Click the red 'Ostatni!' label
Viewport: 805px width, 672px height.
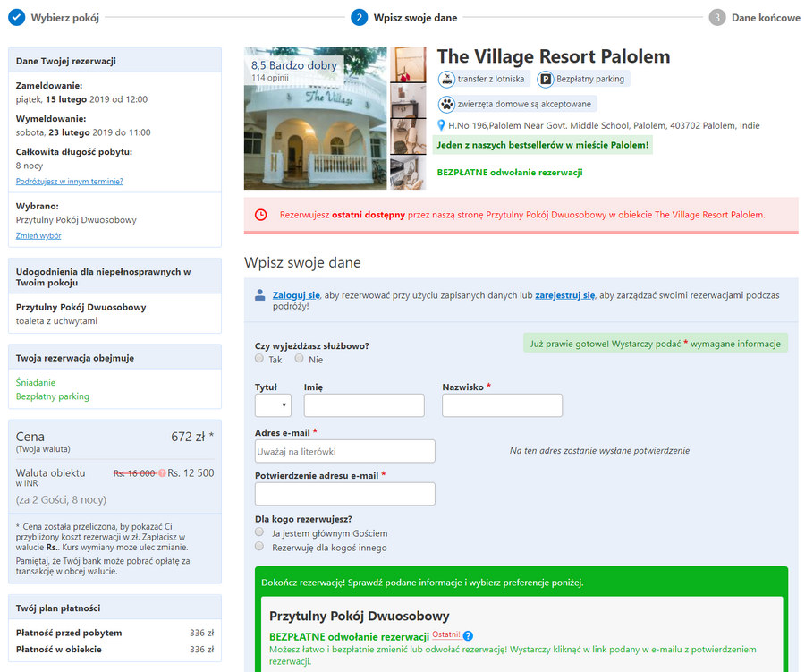pos(446,634)
